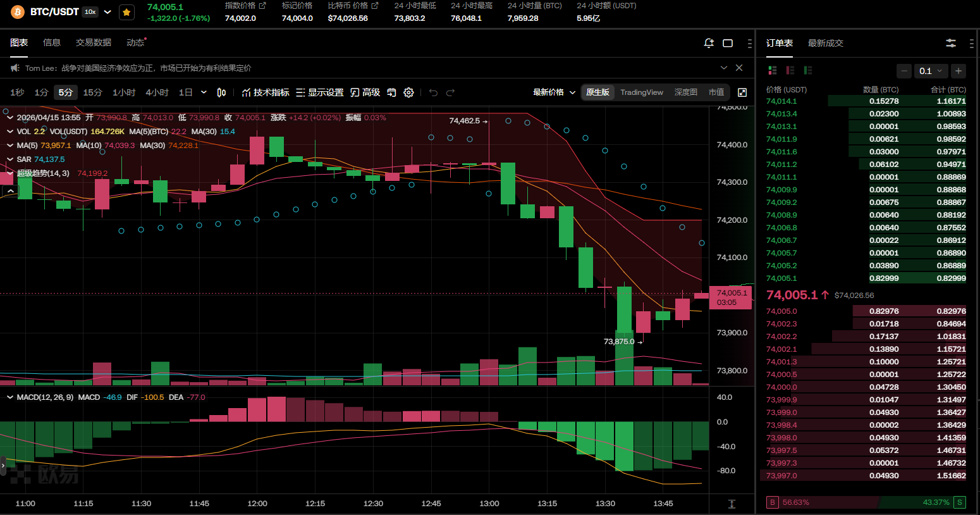Image resolution: width=980 pixels, height=515 pixels.
Task: Open 技术指标 technical indicators
Action: (266, 92)
